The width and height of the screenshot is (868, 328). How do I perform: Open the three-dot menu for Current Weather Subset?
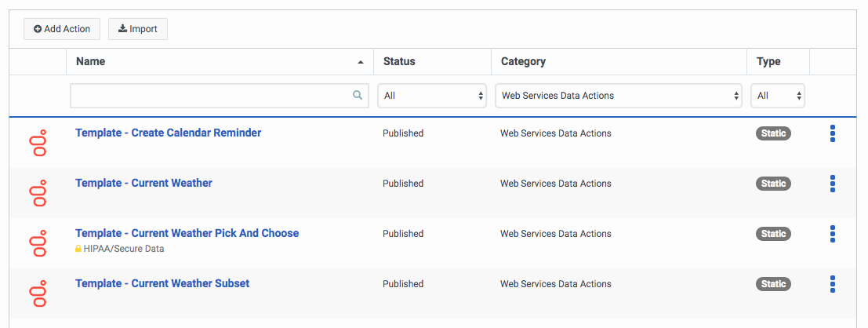coord(832,284)
